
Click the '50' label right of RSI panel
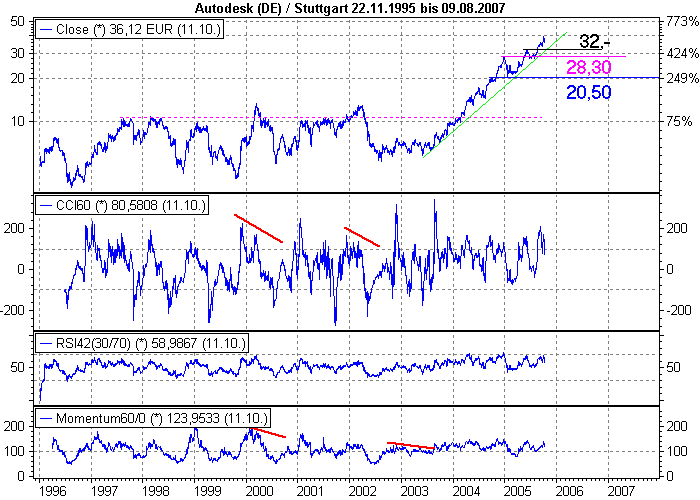673,368
